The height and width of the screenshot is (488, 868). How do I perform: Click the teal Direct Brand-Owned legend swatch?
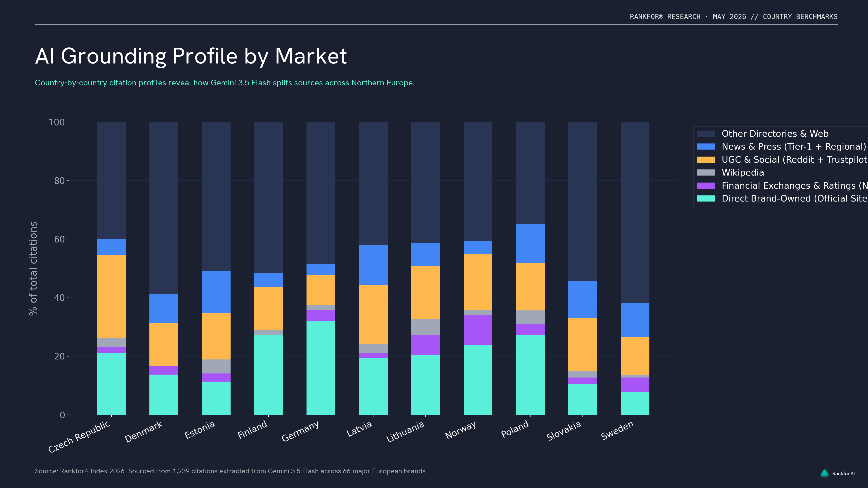[705, 198]
